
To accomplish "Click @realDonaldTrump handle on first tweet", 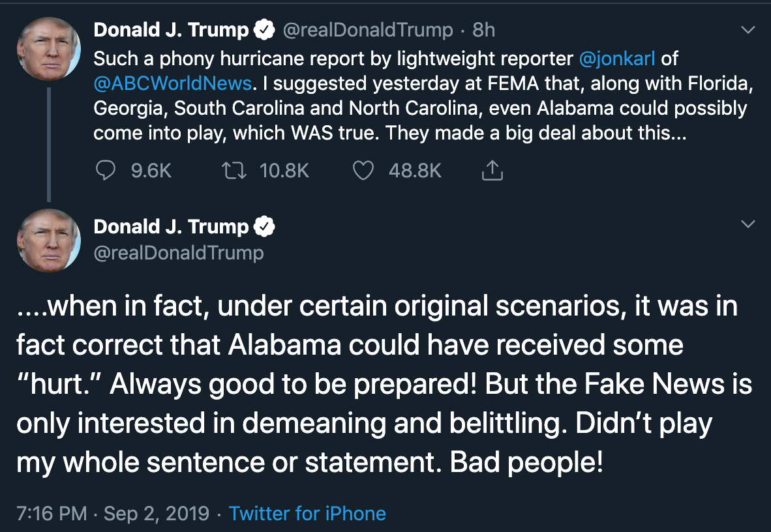I will [367, 30].
